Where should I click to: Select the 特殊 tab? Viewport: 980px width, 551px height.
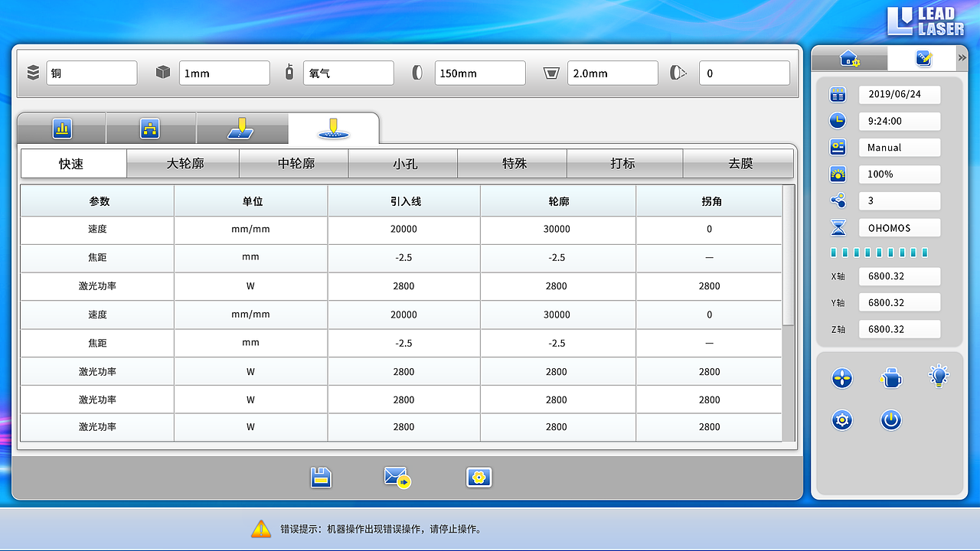[513, 164]
